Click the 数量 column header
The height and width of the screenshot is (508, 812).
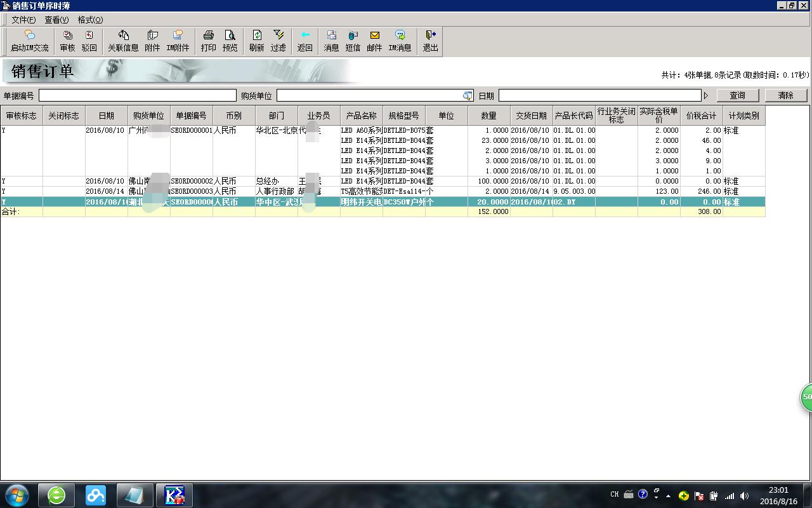(x=489, y=116)
